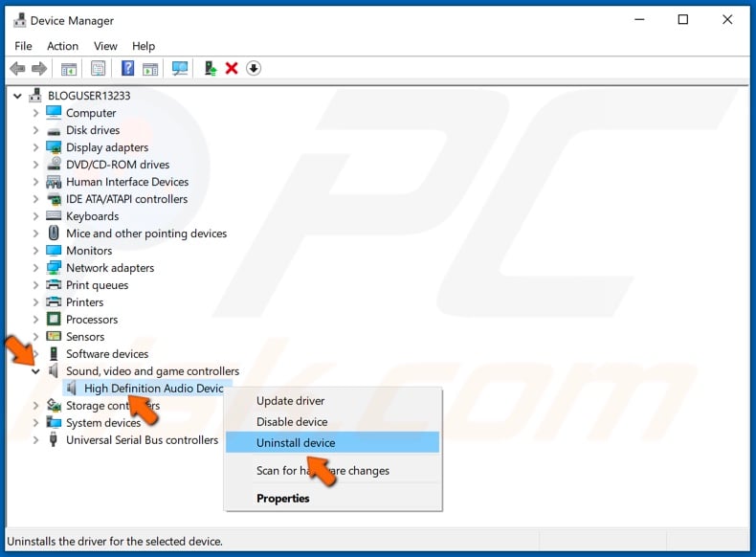Click the Display adapters icon

pos(54,147)
